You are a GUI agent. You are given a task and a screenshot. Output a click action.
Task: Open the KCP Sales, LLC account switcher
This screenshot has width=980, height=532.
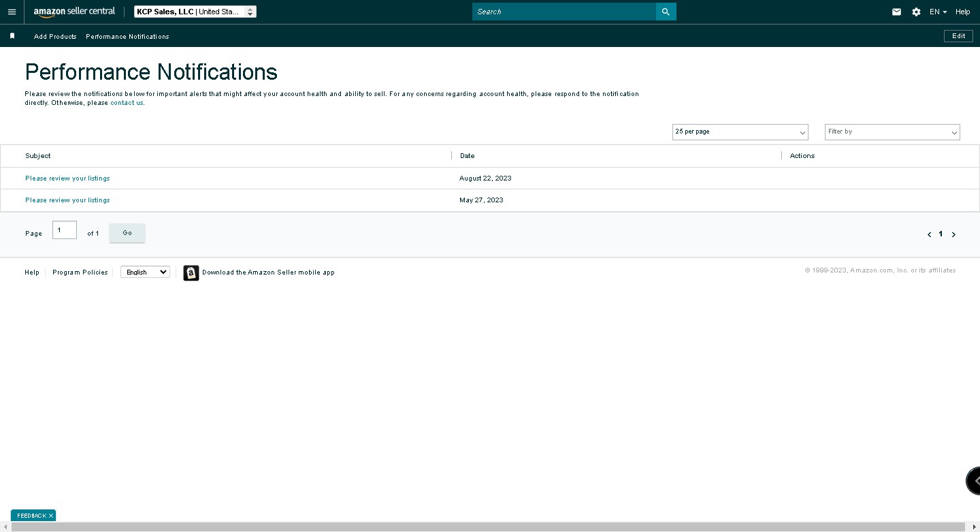(x=195, y=12)
